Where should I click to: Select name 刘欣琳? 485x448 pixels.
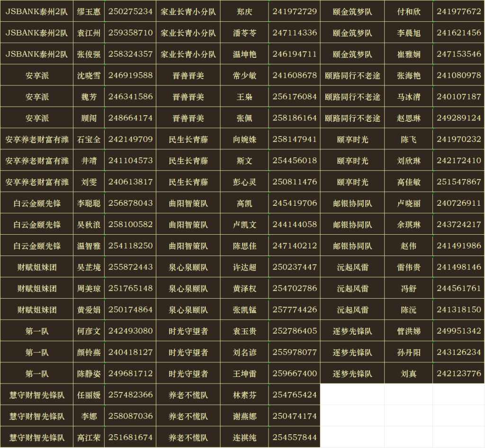[x=408, y=161]
